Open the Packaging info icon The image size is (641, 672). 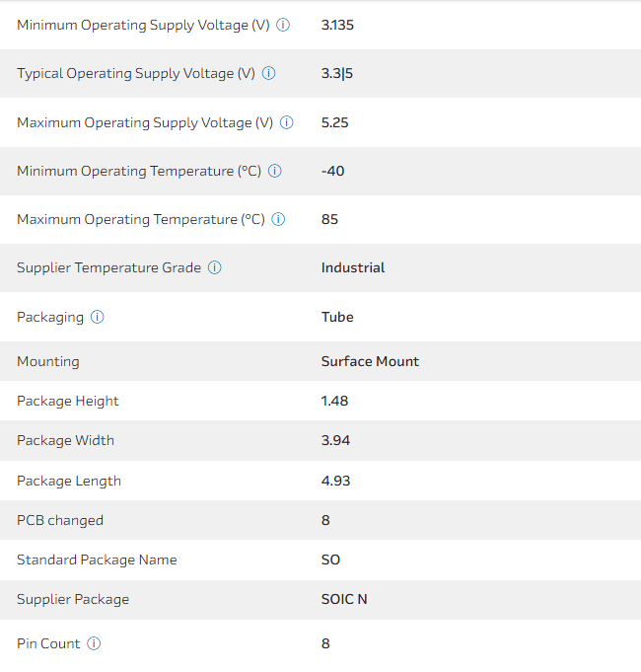[x=98, y=317]
